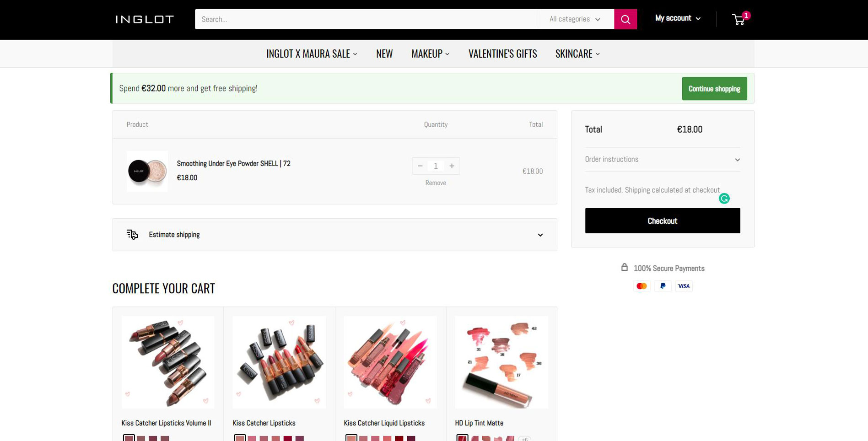This screenshot has height=441, width=868.
Task: Open the Kiss Catcher Lipsticks title link
Action: pyautogui.click(x=264, y=423)
